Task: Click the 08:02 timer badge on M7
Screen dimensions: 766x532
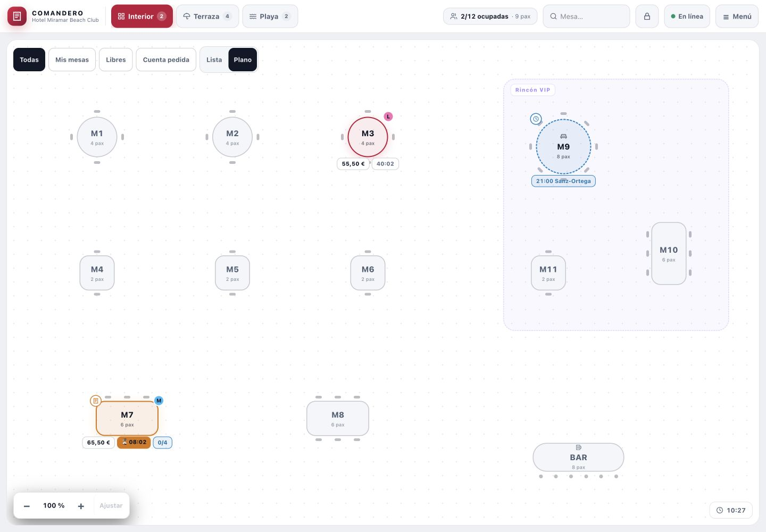Action: pyautogui.click(x=134, y=443)
